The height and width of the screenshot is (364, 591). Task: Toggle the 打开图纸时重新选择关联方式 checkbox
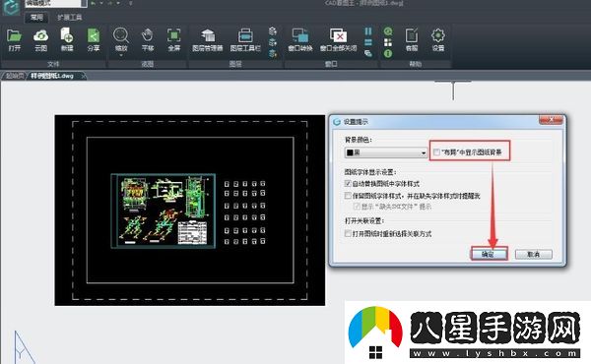[x=348, y=233]
